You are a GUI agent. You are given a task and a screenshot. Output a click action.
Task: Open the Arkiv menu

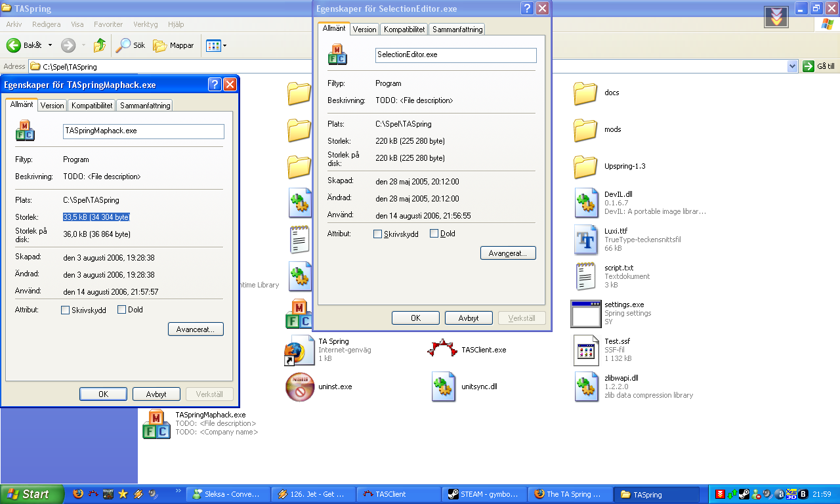14,24
